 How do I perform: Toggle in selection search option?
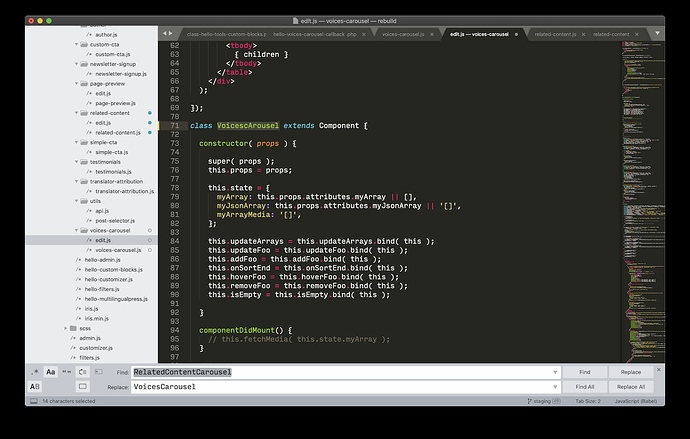tap(99, 372)
